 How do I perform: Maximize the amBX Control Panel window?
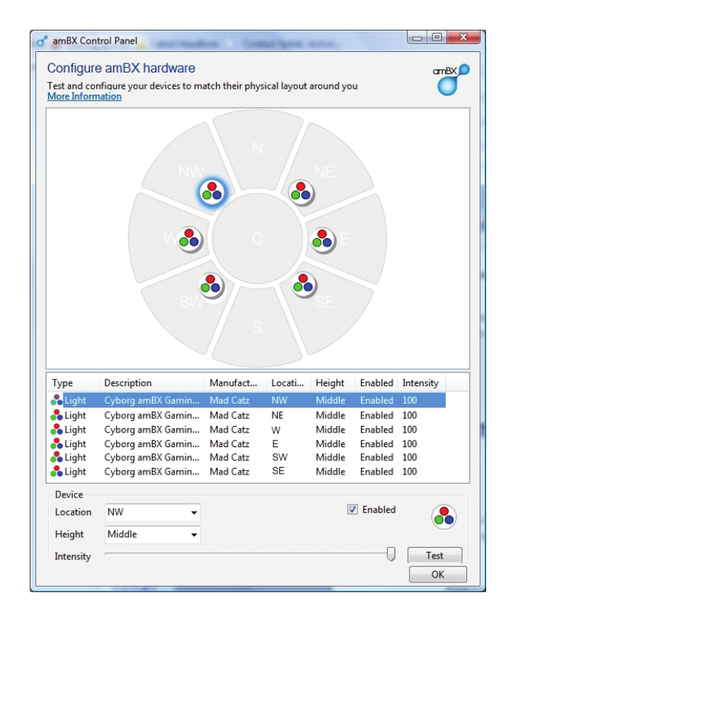point(437,37)
